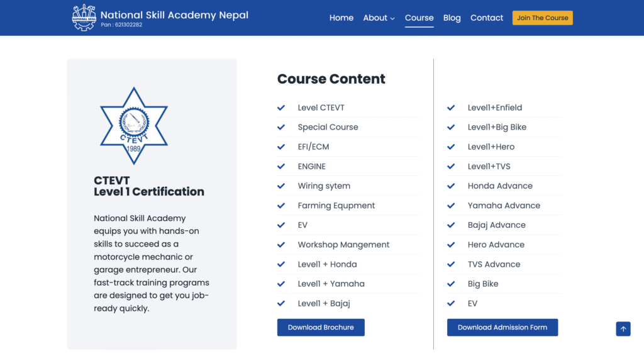Click the checkmark beside TVS Advance
The image size is (644, 363).
pos(451,264)
